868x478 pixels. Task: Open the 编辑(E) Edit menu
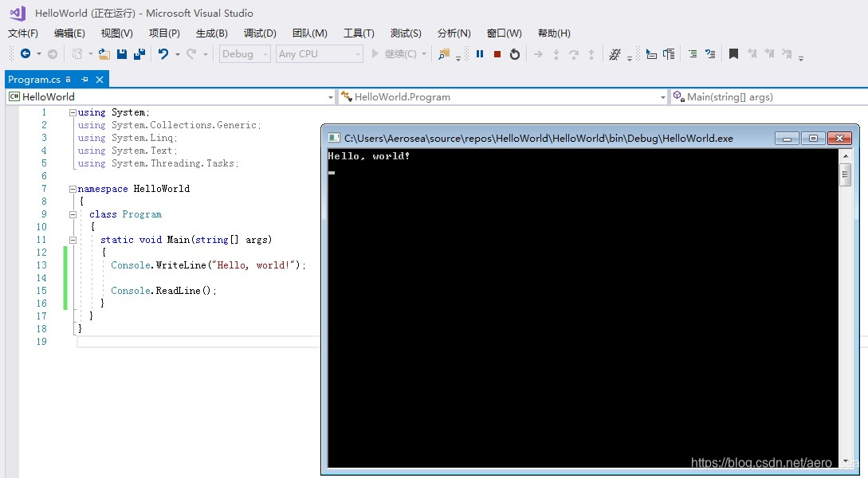(x=69, y=33)
